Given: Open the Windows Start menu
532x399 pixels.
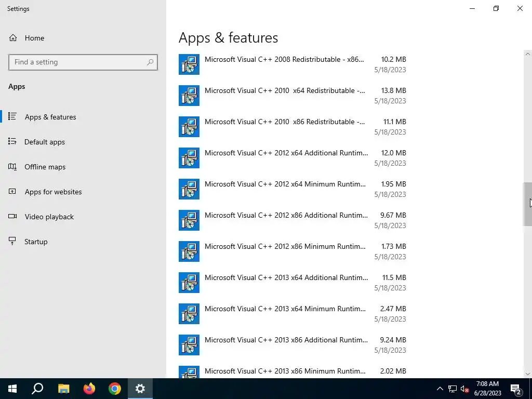Looking at the screenshot, I should coord(12,389).
